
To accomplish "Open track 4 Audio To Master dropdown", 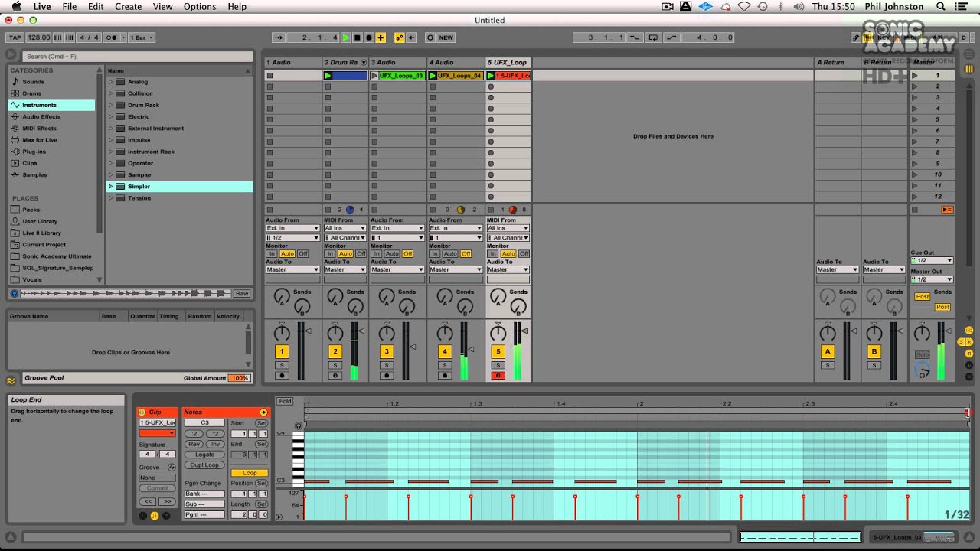I will [x=456, y=269].
